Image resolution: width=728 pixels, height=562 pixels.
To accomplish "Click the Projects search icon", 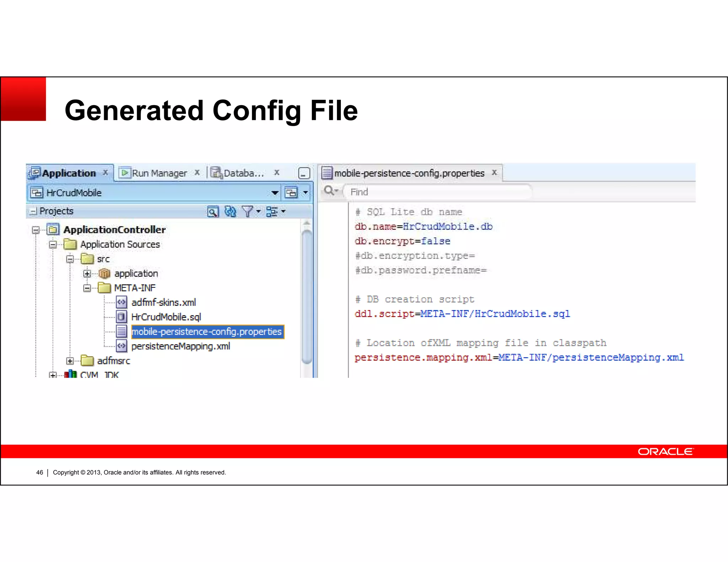I will point(213,212).
